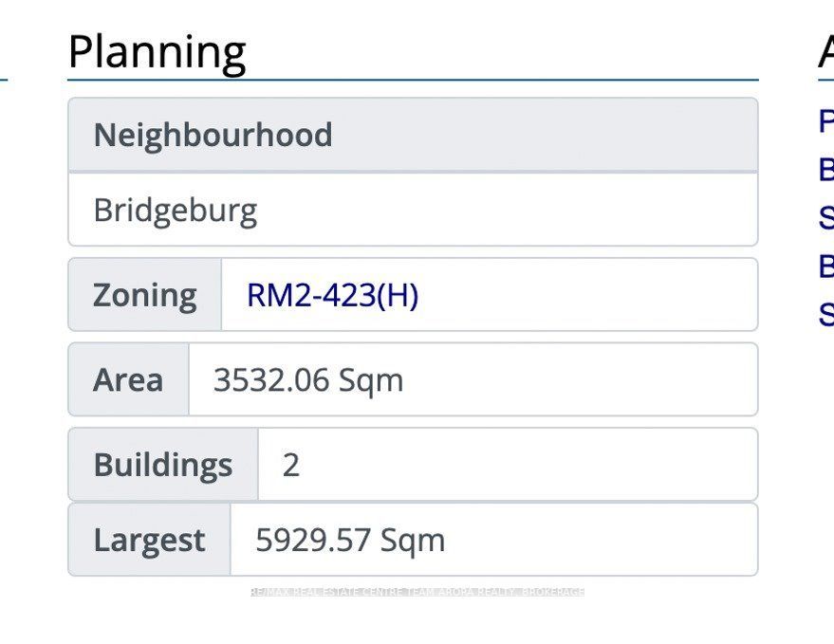Click the partial divider line at the left edge
The image size is (834, 644).
tap(4, 81)
